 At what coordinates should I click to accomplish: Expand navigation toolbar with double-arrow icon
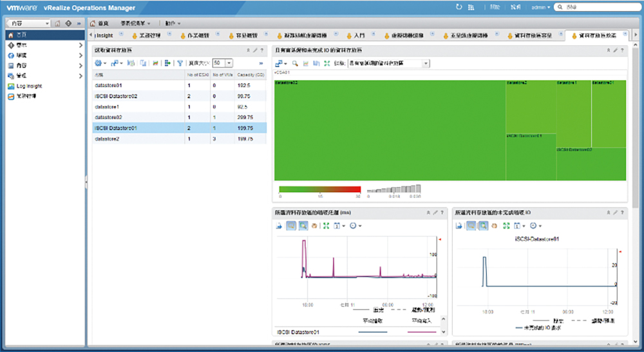[x=79, y=23]
